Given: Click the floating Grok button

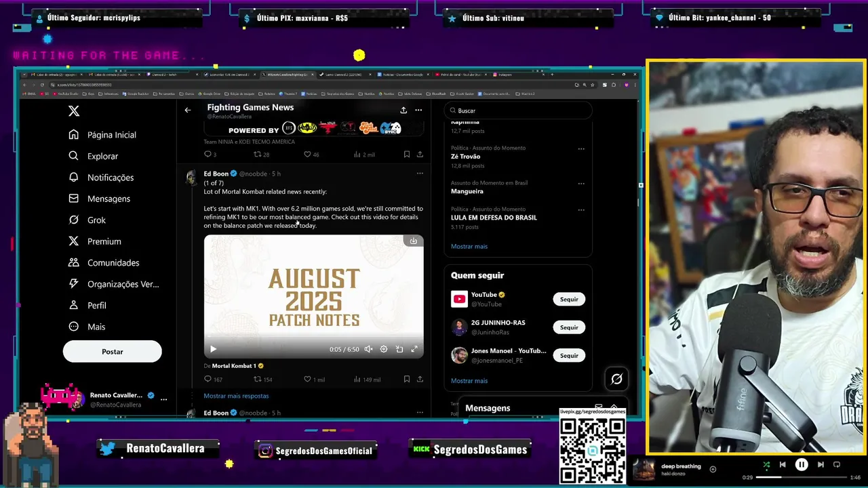Looking at the screenshot, I should [616, 380].
